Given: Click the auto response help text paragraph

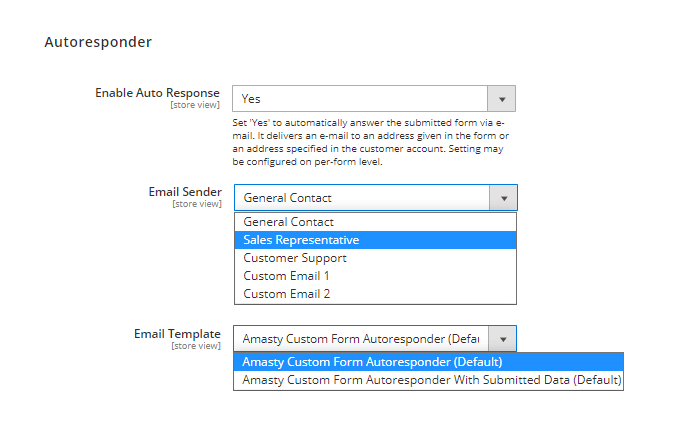Looking at the screenshot, I should pos(368,142).
